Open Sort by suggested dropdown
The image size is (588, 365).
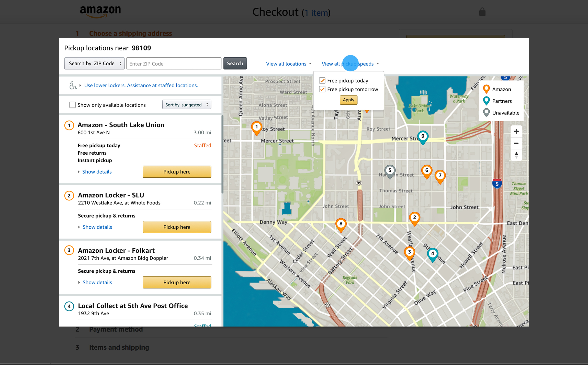(186, 105)
